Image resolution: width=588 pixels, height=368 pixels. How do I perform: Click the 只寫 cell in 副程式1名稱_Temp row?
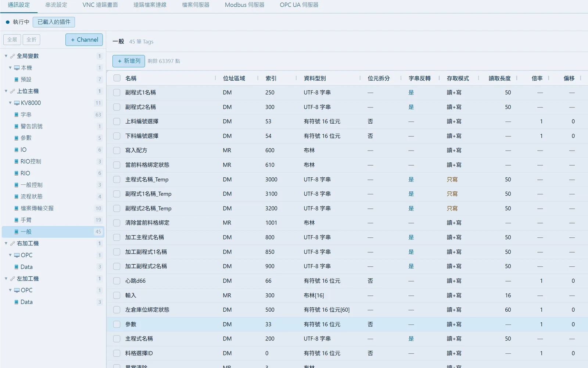click(452, 194)
